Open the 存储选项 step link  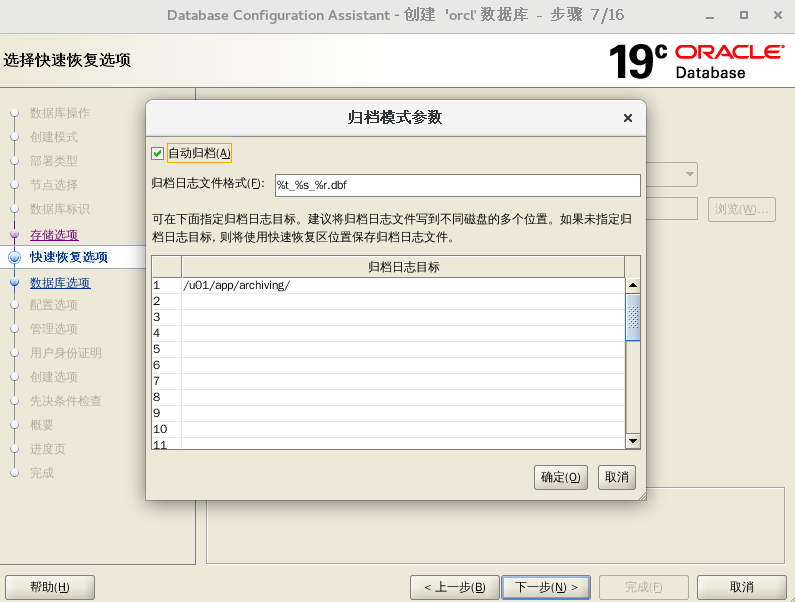(54, 235)
